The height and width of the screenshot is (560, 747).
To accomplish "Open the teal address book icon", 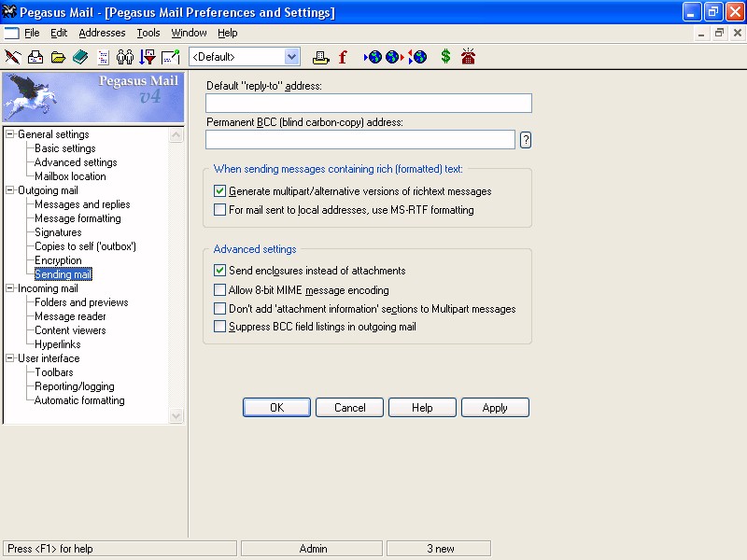I will click(x=80, y=57).
